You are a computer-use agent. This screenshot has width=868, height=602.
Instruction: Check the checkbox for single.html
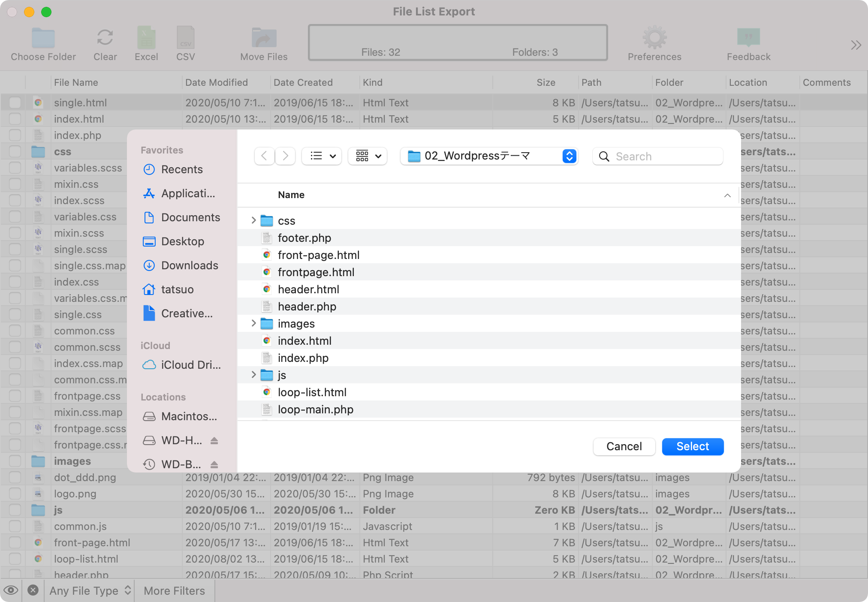coord(15,102)
